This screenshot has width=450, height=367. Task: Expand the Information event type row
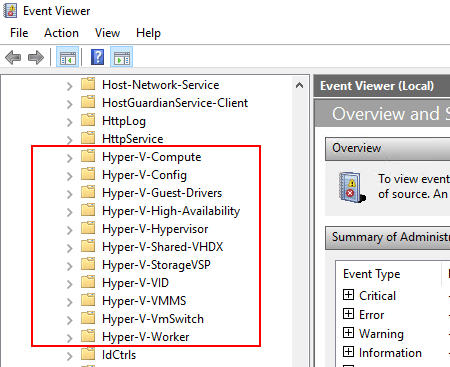click(x=348, y=352)
